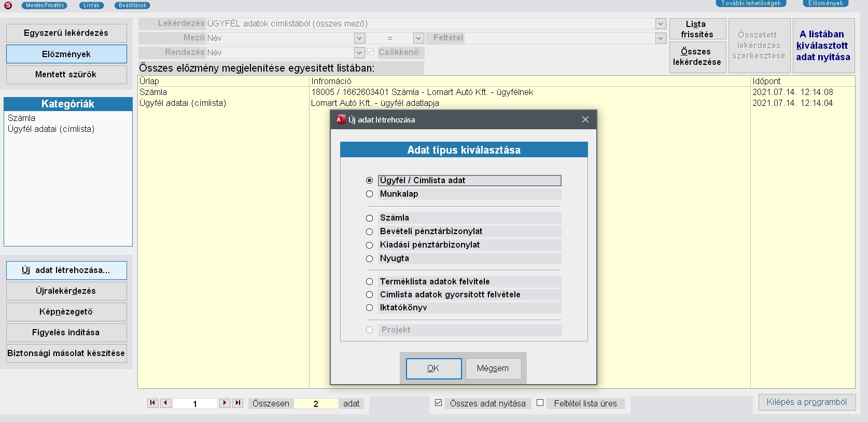This screenshot has height=422, width=868.
Task: Expand the Lekérdezés dropdown list
Action: click(660, 24)
